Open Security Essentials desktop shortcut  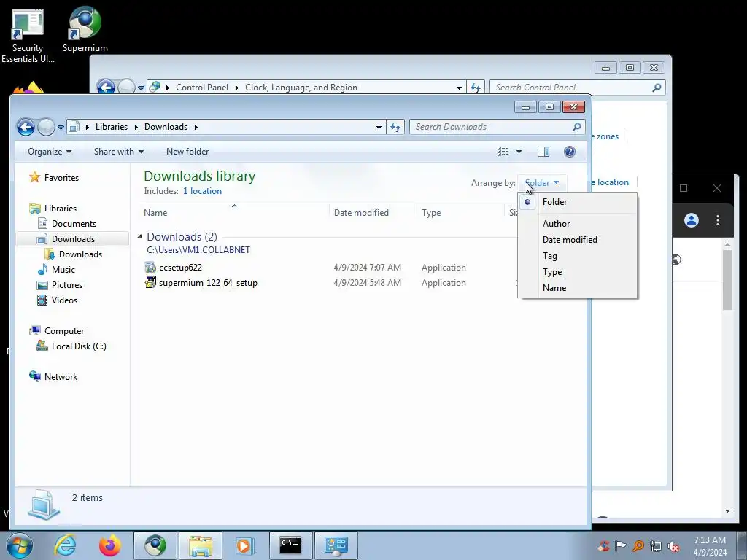(28, 36)
